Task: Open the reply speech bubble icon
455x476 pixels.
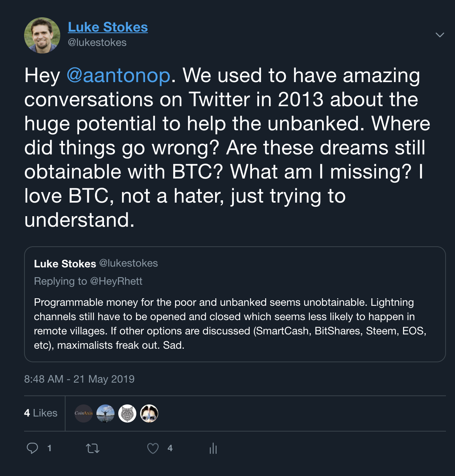Action: coord(32,448)
